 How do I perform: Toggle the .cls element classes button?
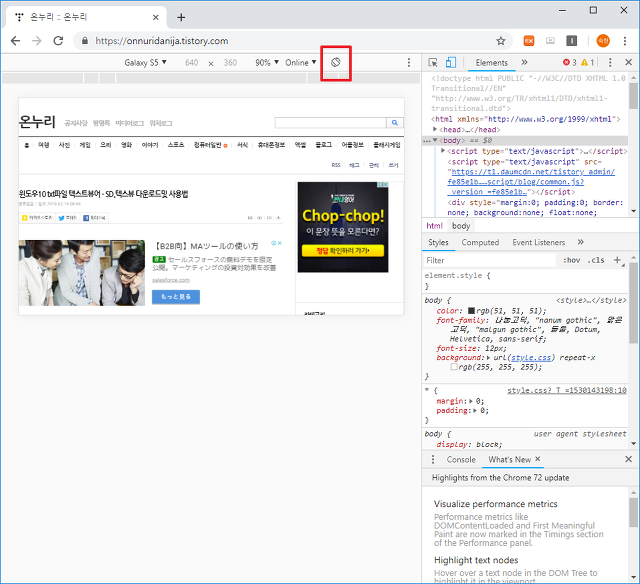pyautogui.click(x=596, y=260)
